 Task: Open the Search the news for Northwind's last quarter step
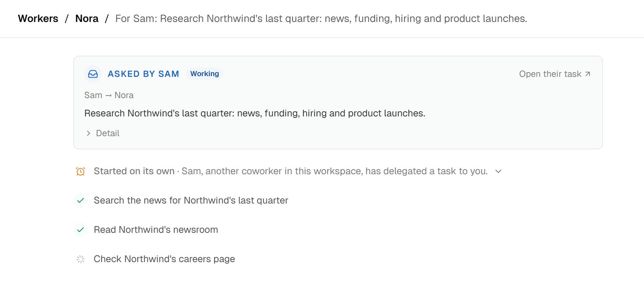click(x=191, y=201)
